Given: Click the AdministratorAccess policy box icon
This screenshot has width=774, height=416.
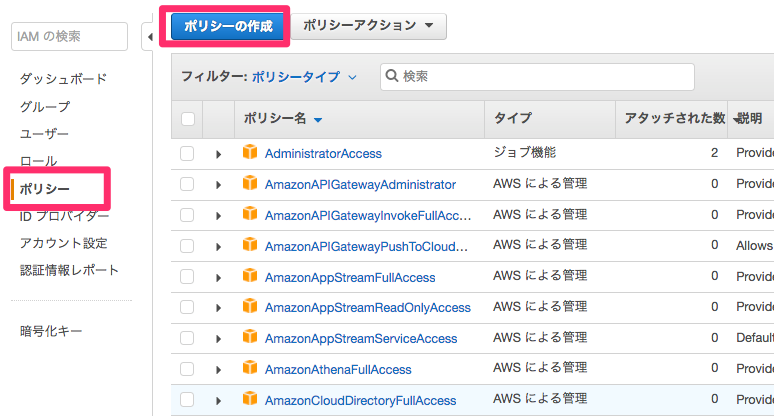Looking at the screenshot, I should [250, 152].
